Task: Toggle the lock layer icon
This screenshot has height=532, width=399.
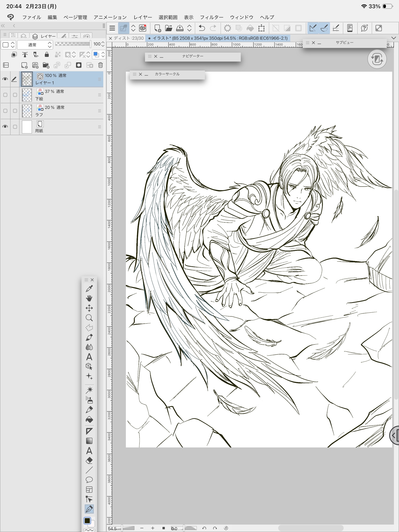Action: tap(47, 55)
